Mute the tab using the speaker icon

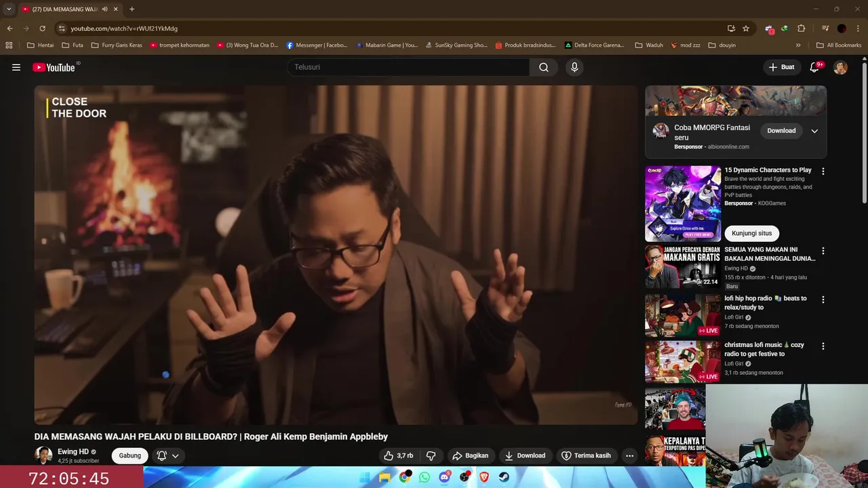coord(104,9)
